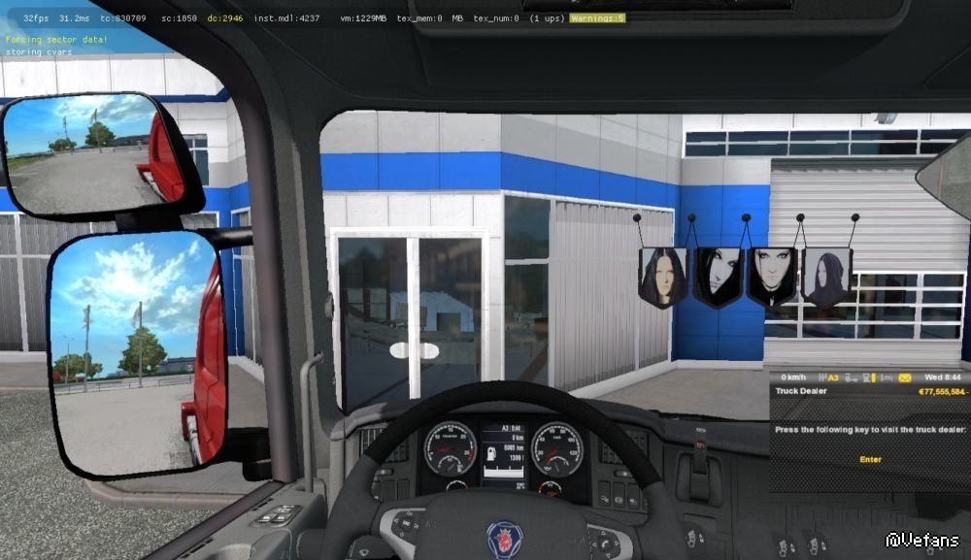Click the speedometer gauge on the dashboard
971x560 pixels.
[x=556, y=447]
